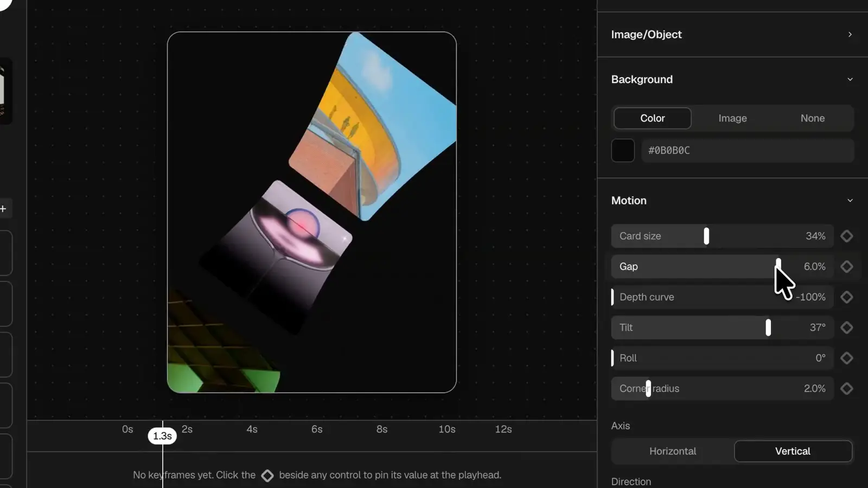Add keyframe for Gap value
Image resolution: width=868 pixels, height=488 pixels.
(x=846, y=266)
